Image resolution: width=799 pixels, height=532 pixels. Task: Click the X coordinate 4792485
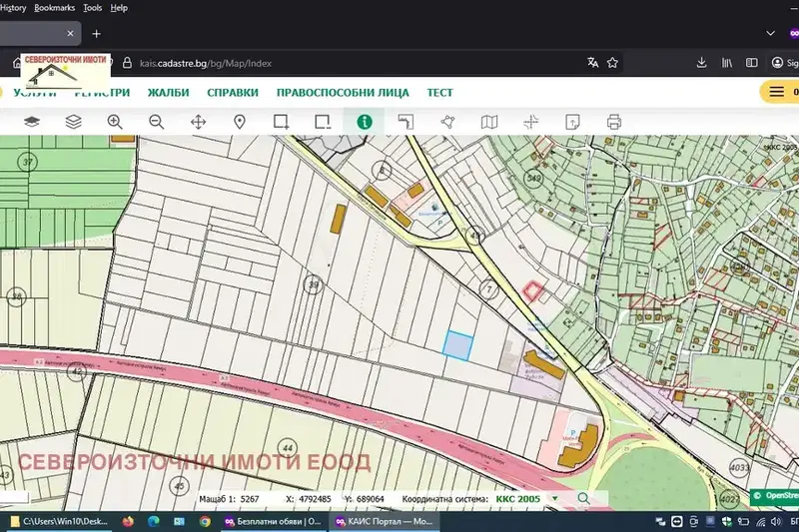(x=315, y=499)
